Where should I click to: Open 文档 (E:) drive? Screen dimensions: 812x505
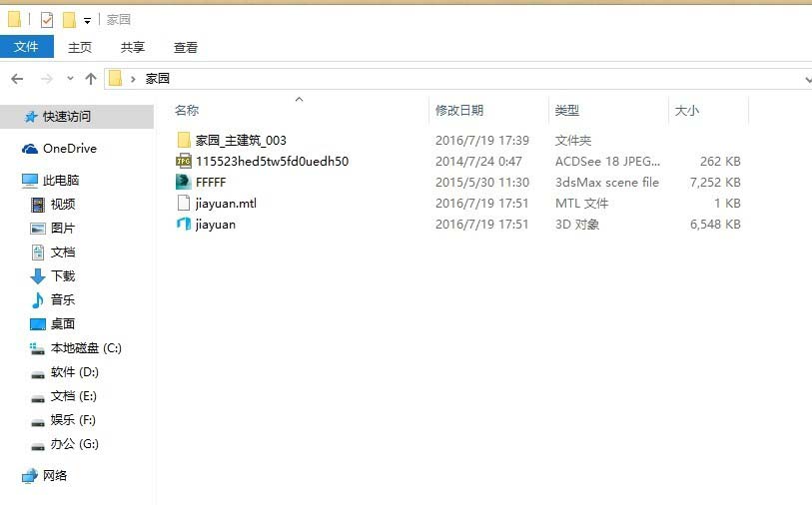click(74, 396)
